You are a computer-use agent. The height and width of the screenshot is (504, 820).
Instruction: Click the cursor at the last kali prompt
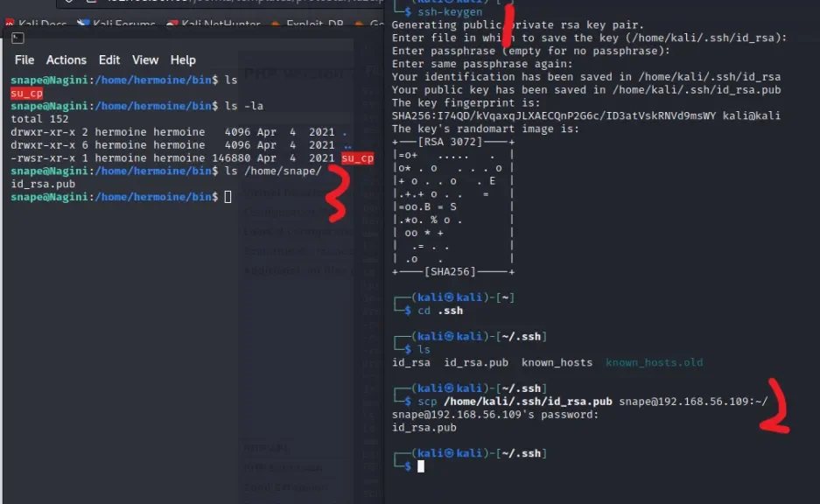click(421, 467)
